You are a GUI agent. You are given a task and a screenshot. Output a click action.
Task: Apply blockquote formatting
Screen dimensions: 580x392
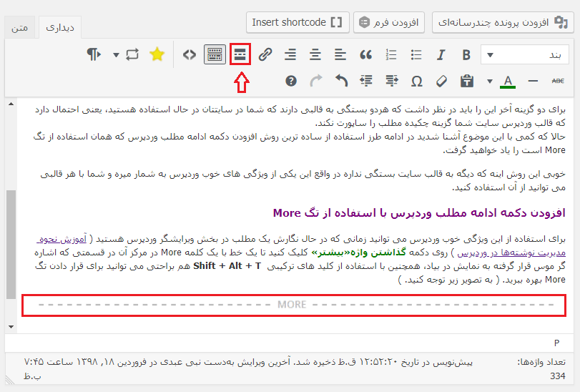coord(366,55)
